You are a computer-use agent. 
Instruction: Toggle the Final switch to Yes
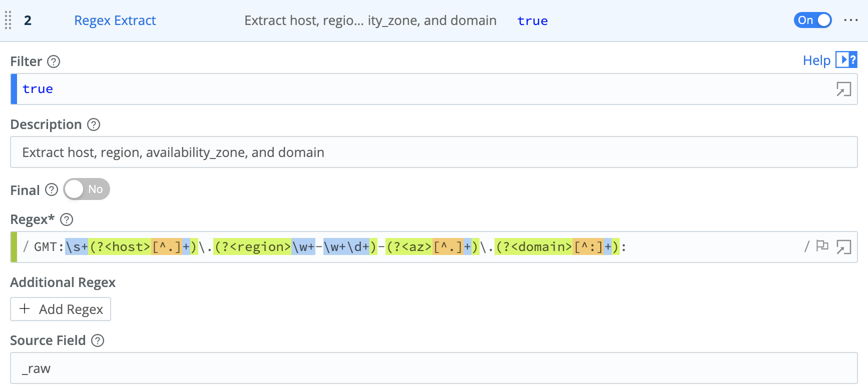click(x=87, y=189)
